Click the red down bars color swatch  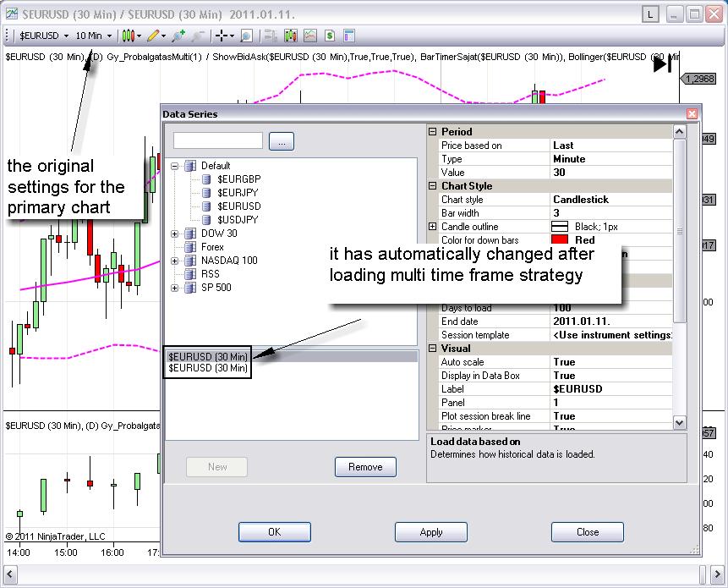(560, 239)
